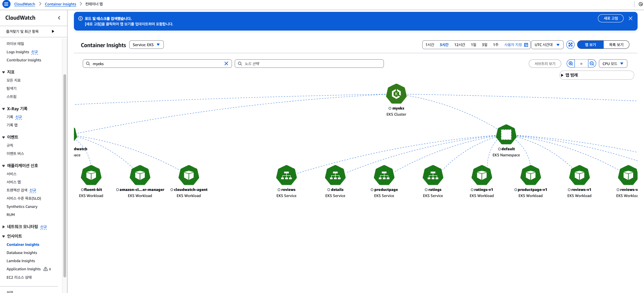This screenshot has height=293, width=644.
Task: Expand 즐겨찾기 및 최근 항목 favorites
Action: [x=53, y=31]
